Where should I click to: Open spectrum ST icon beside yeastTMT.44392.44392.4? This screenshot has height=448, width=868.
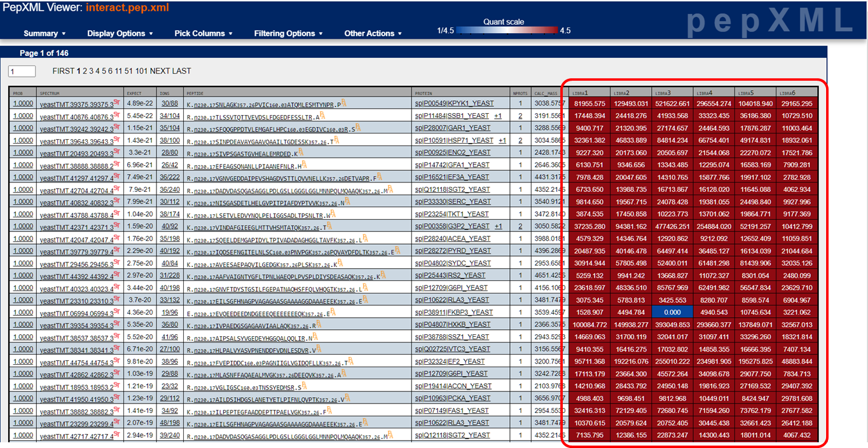pos(116,274)
